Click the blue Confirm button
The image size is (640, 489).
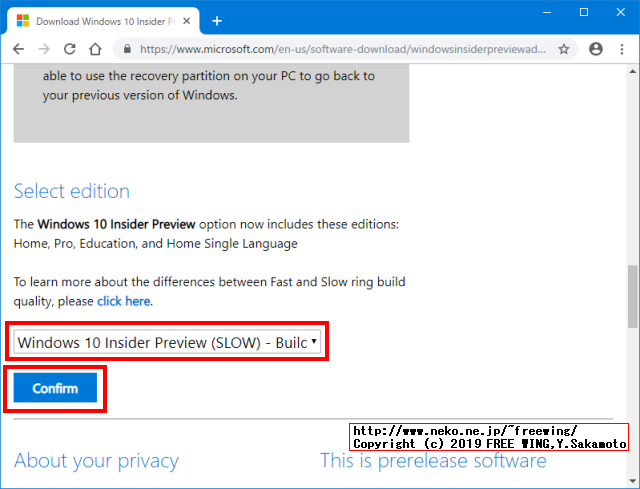(55, 388)
